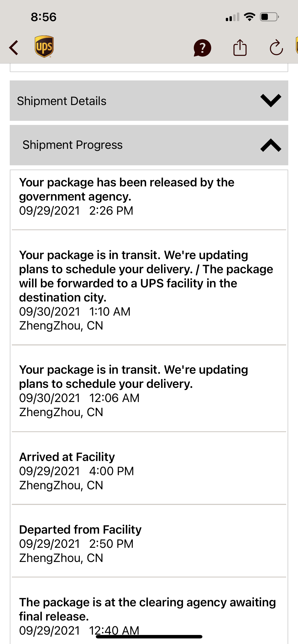Tap the refresh icon

coord(276,48)
